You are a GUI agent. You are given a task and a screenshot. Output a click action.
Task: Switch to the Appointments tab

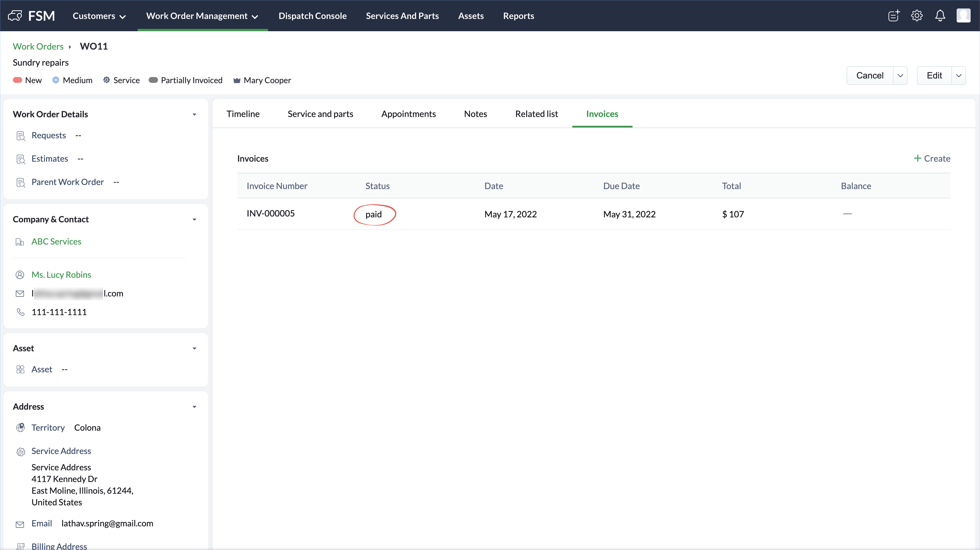pyautogui.click(x=408, y=114)
